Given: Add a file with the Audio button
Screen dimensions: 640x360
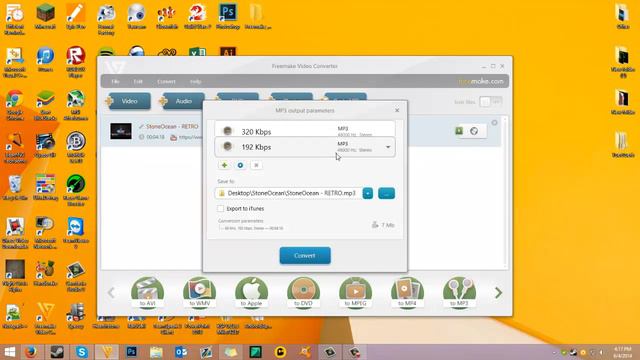Looking at the screenshot, I should (182, 101).
